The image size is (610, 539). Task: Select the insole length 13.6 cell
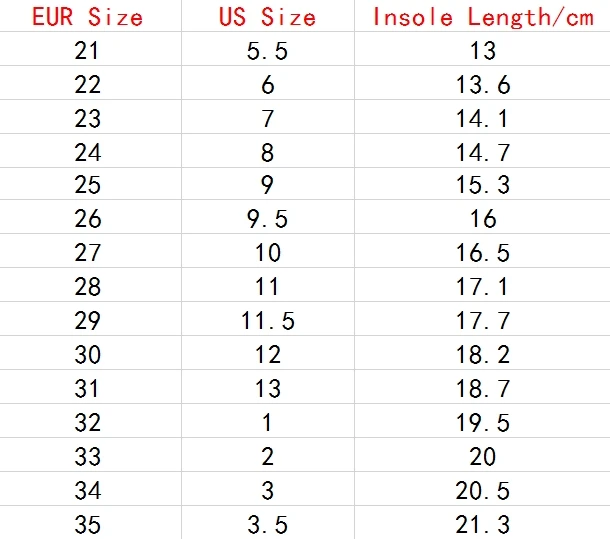pyautogui.click(x=482, y=83)
